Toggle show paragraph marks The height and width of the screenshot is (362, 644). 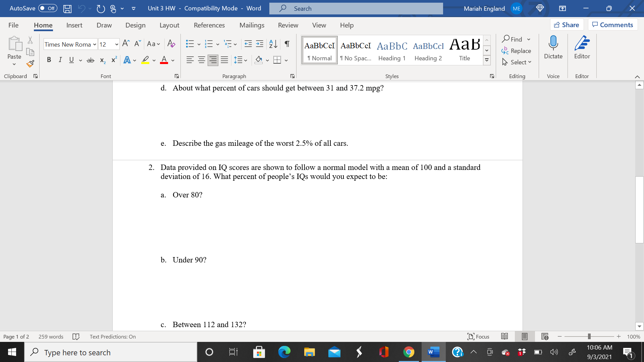click(x=286, y=44)
